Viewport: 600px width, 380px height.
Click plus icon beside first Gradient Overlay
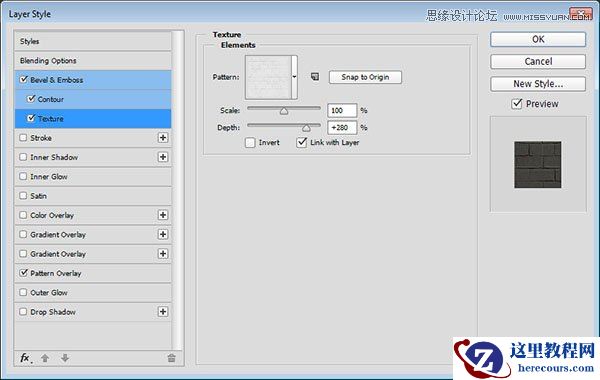[163, 234]
